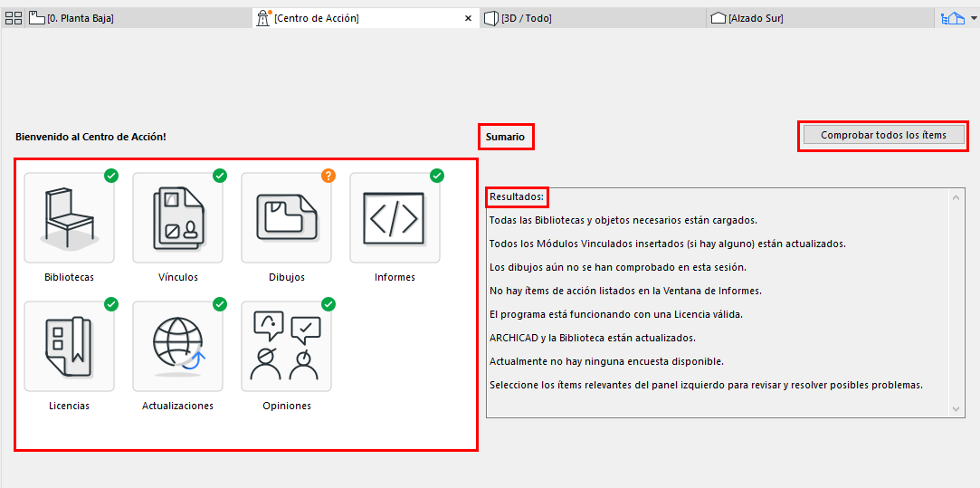Click the 'Los dibujos aún no se han comprobado' line
980x488 pixels.
pos(618,267)
